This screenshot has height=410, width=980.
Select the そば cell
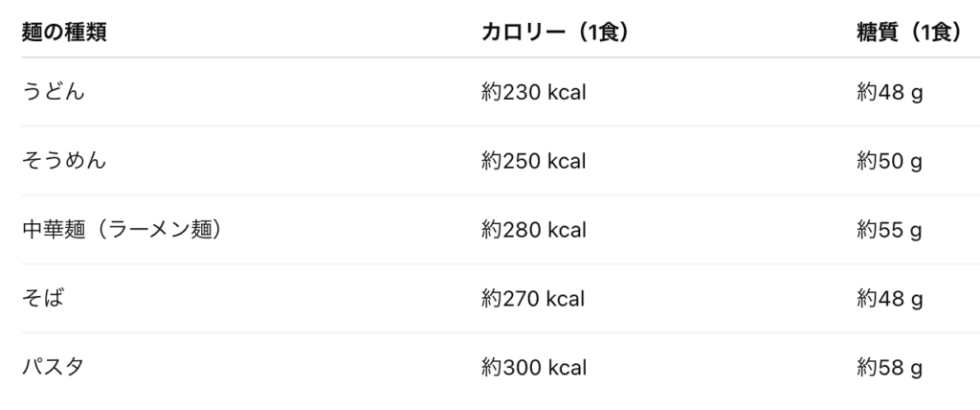click(x=43, y=299)
